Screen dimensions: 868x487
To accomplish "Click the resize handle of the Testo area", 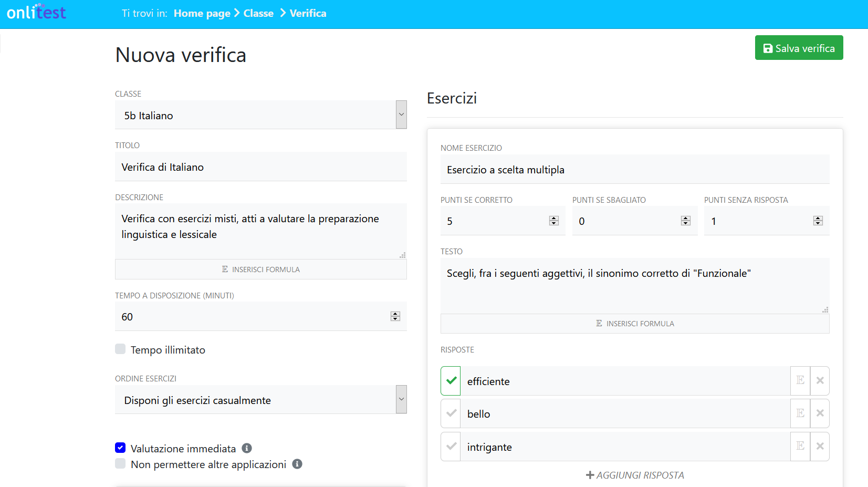I will click(x=825, y=309).
